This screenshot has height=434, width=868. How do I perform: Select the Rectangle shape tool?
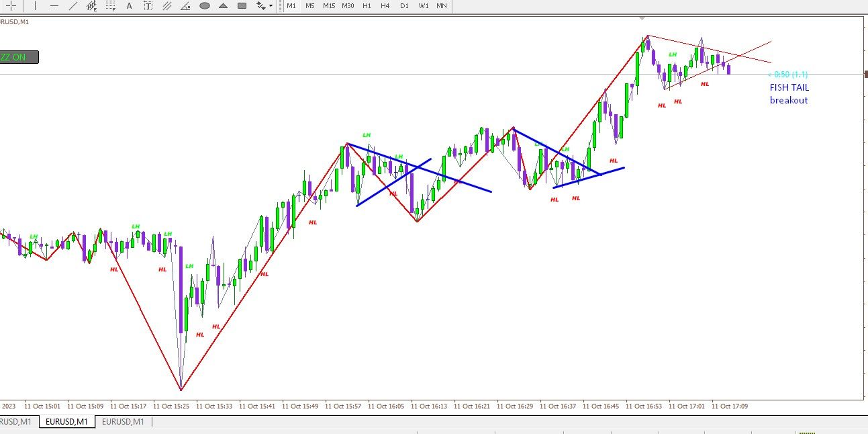[x=242, y=5]
